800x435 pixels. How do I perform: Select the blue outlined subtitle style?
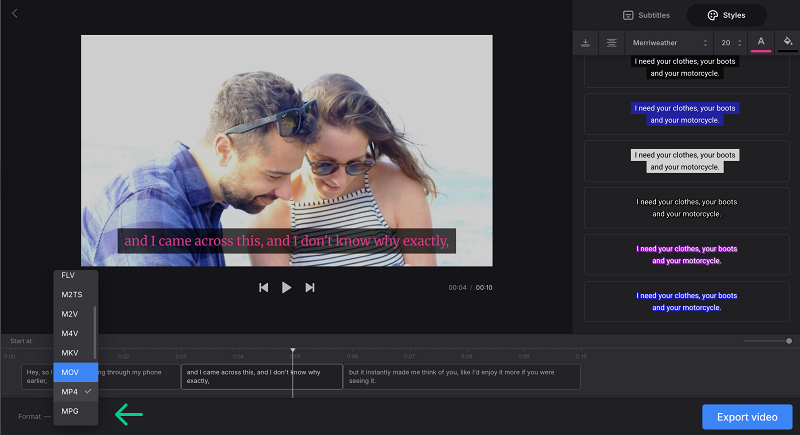(686, 302)
